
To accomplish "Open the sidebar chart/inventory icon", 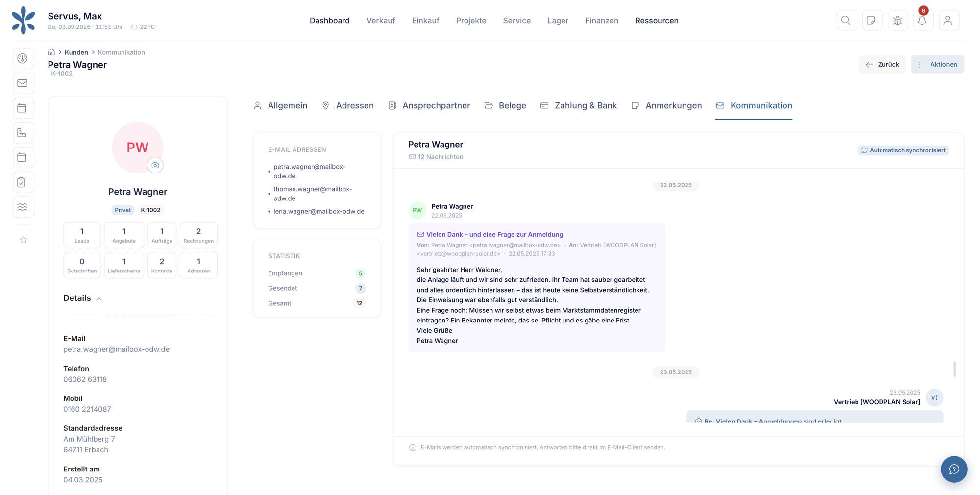I will (x=23, y=133).
